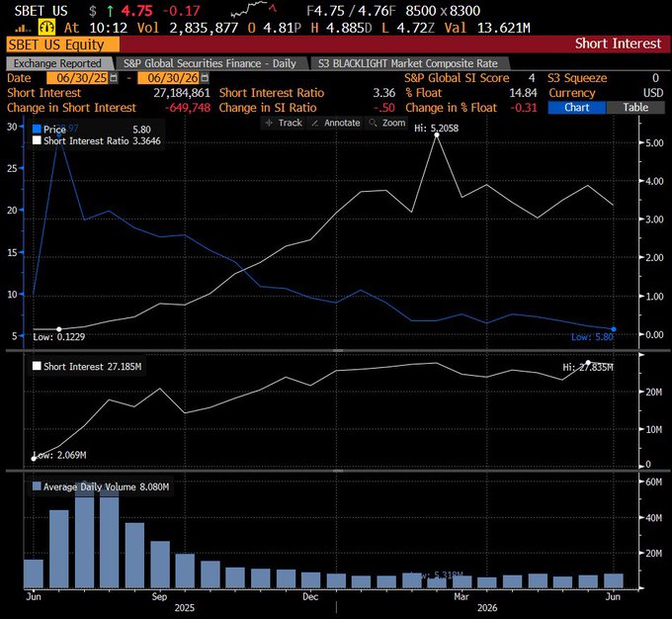Click the Annotate pencil icon
672x619 pixels.
pos(314,124)
